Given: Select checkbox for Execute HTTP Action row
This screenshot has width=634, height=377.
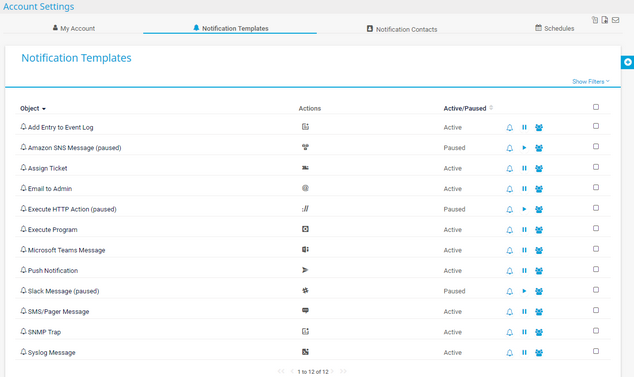Looking at the screenshot, I should point(596,208).
